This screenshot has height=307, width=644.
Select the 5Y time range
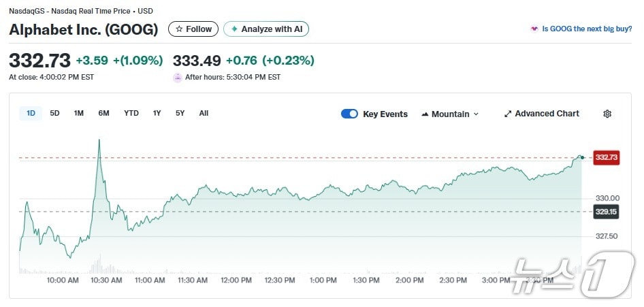click(180, 113)
